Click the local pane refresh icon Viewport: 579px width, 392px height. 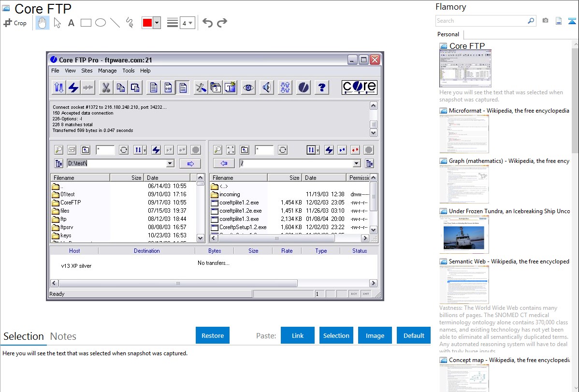click(124, 150)
